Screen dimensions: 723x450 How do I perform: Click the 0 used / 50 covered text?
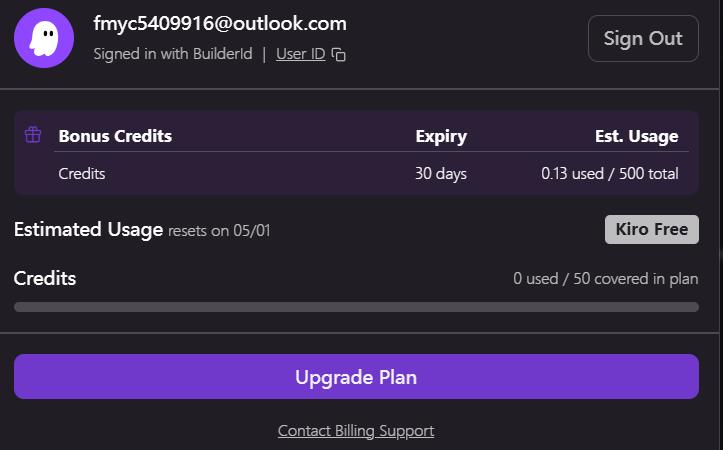pyautogui.click(x=606, y=279)
